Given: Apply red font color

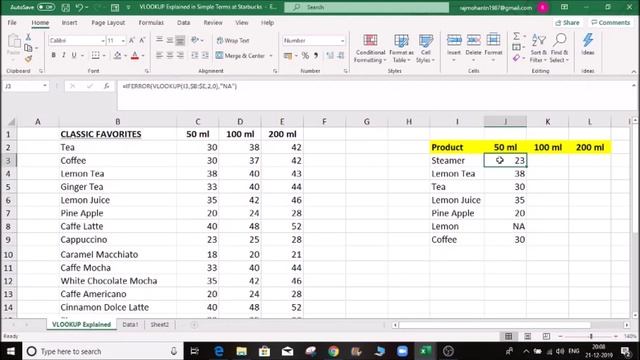Looking at the screenshot, I should click(x=135, y=55).
